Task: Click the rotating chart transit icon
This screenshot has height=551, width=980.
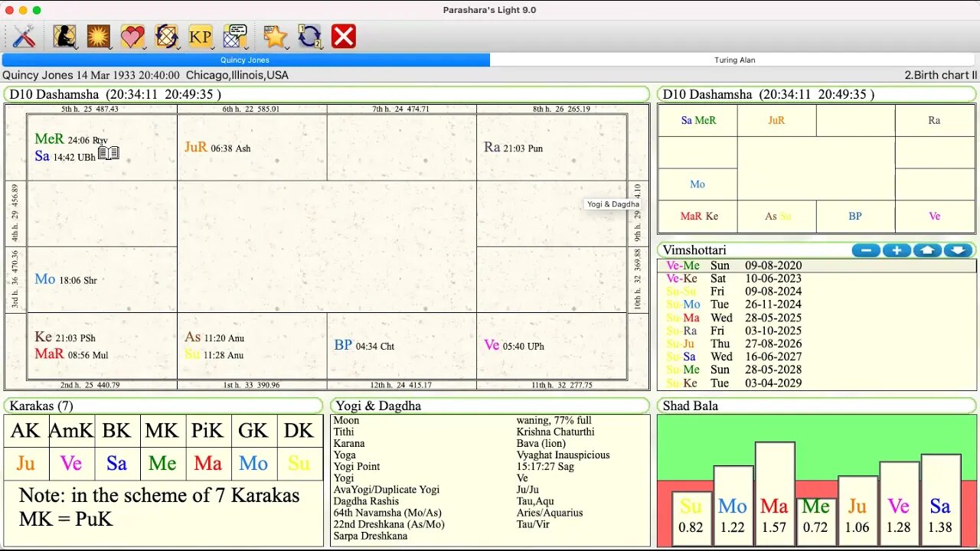Action: [x=166, y=36]
